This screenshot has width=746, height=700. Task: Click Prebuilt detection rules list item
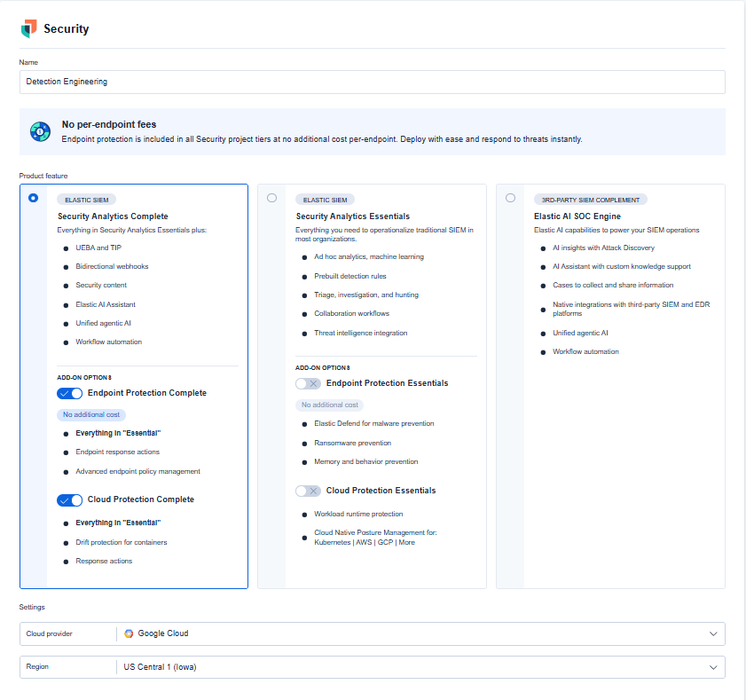click(350, 276)
